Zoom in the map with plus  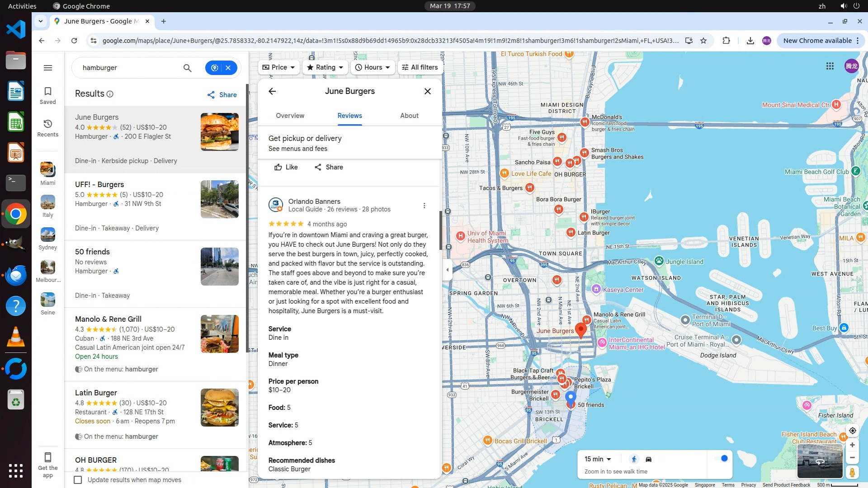pos(852,445)
